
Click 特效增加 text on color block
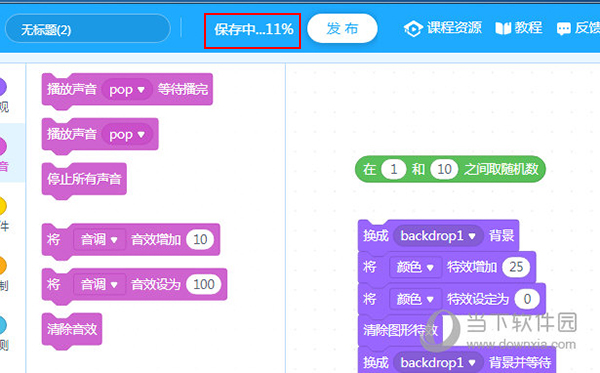pos(472,267)
